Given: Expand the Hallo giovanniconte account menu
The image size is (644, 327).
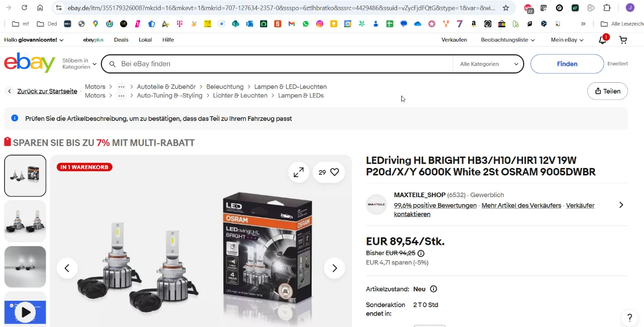Looking at the screenshot, I should [x=34, y=40].
